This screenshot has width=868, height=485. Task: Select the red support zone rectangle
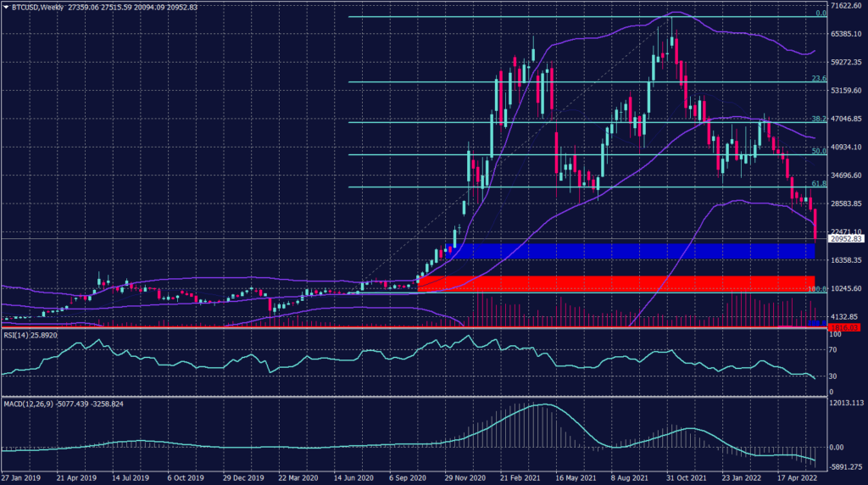[x=616, y=282]
